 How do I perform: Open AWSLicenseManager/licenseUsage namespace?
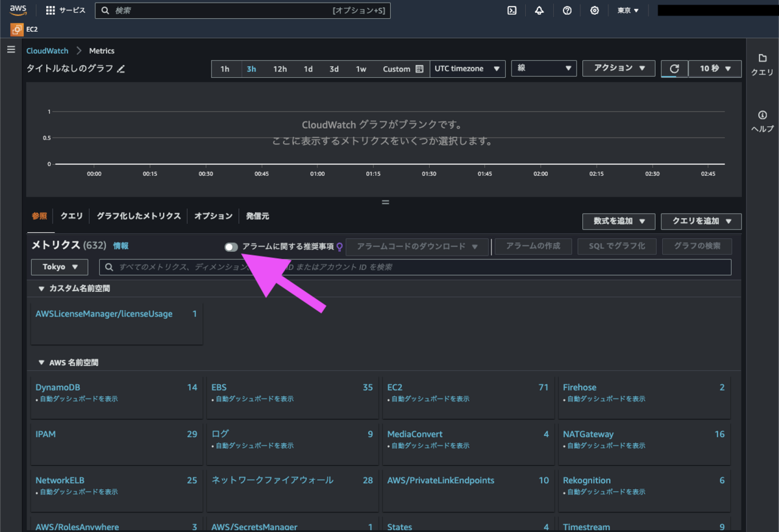click(x=104, y=314)
